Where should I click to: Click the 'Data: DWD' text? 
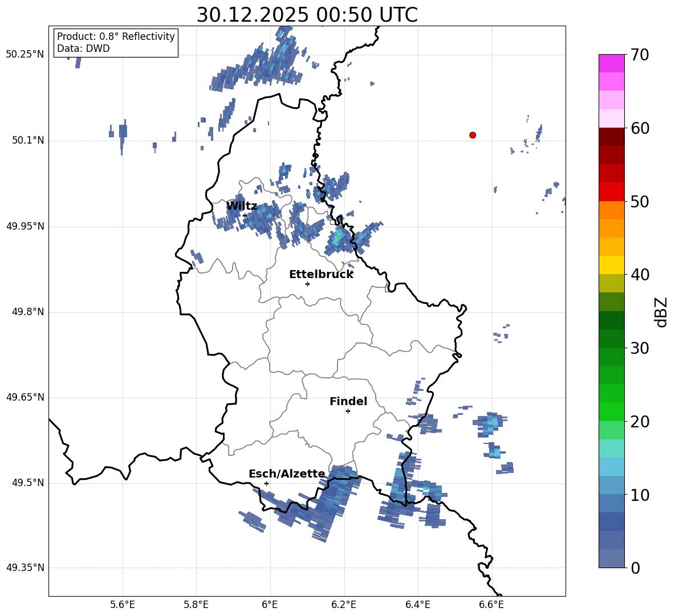(x=83, y=48)
